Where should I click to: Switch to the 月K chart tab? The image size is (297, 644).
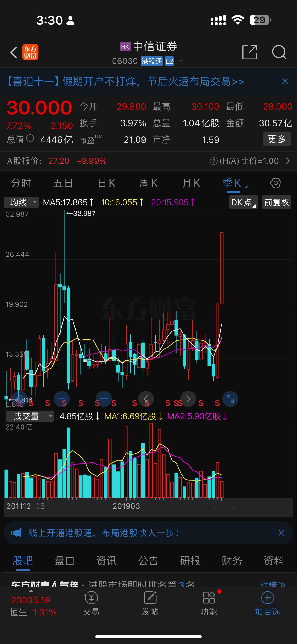(x=191, y=183)
